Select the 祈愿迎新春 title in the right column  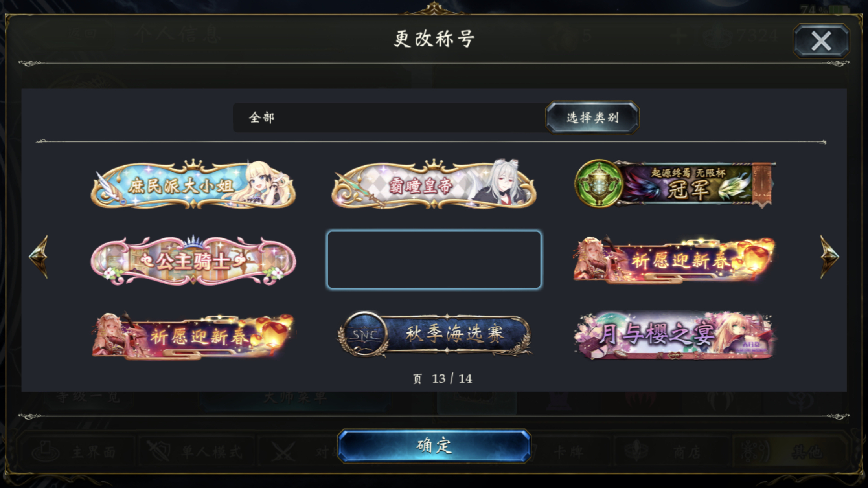pos(675,260)
